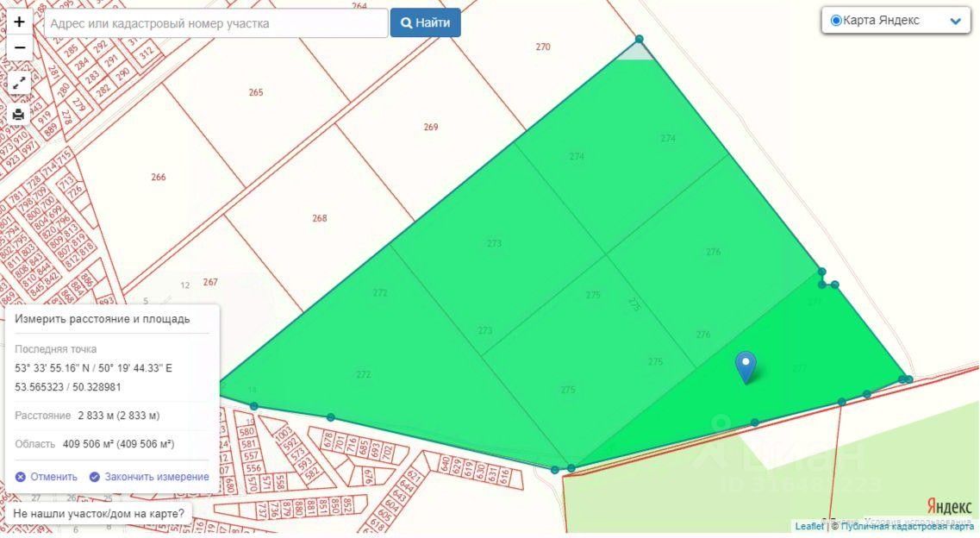Click the distance value 2 833 м

pos(119,416)
